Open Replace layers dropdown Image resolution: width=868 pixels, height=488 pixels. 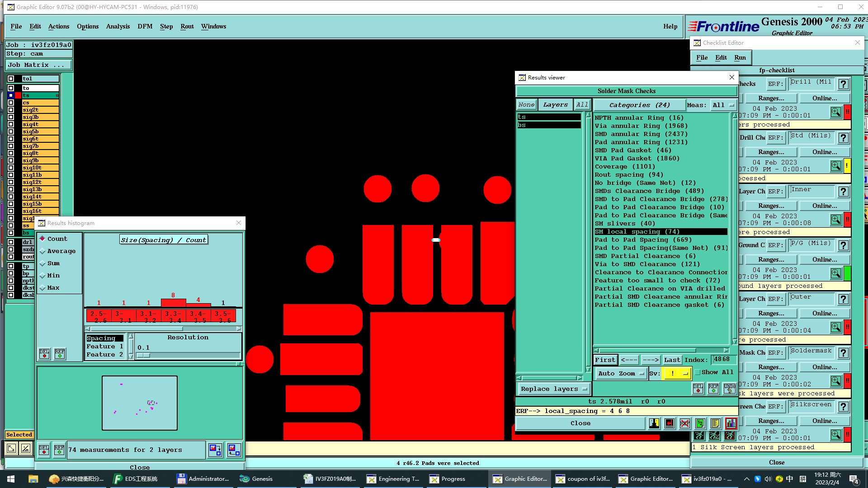(x=553, y=389)
